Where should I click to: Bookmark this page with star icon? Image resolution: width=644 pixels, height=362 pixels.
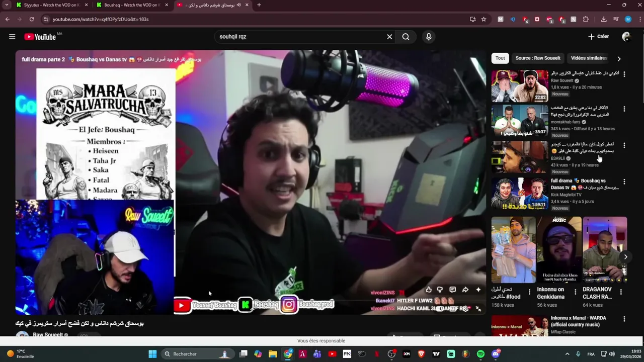[x=484, y=19]
